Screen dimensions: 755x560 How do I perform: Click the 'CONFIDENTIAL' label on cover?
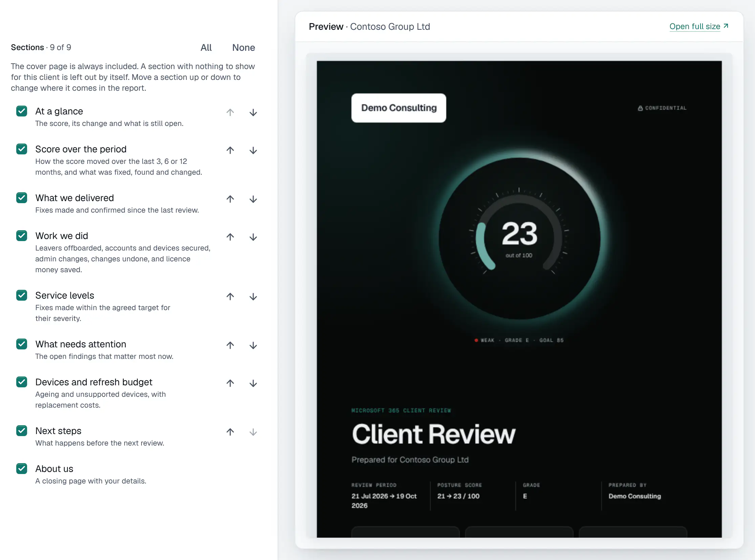(662, 108)
